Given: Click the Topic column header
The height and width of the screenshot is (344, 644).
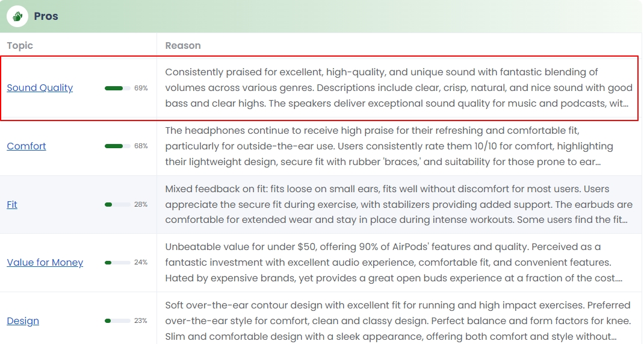Looking at the screenshot, I should tap(20, 46).
